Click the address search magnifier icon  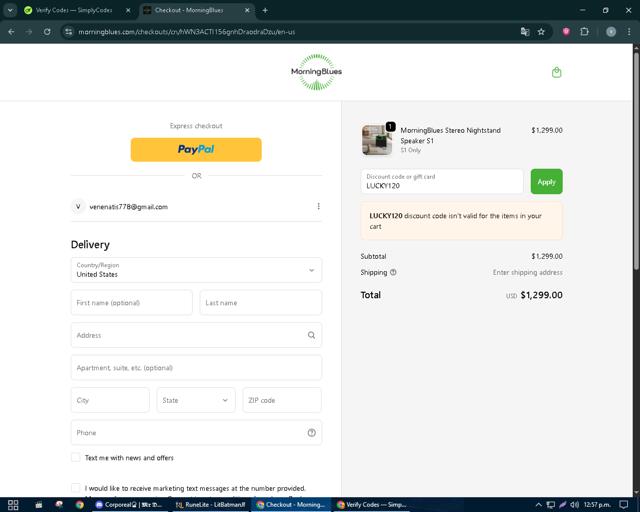311,335
